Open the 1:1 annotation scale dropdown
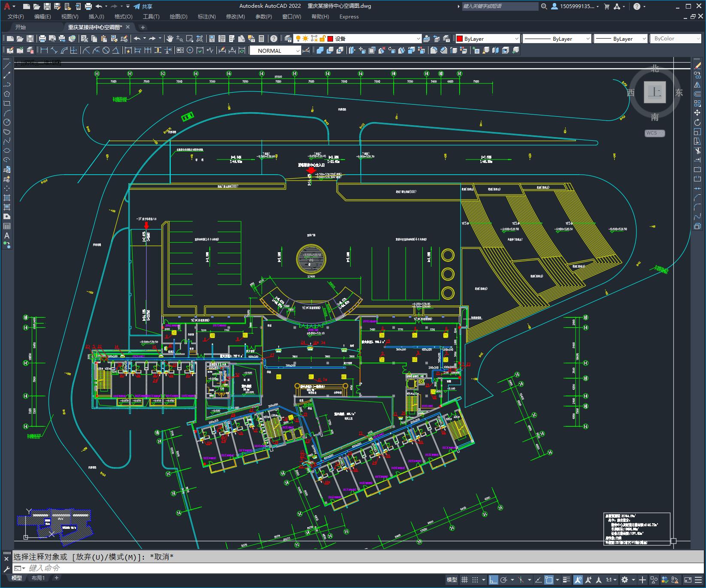This screenshot has width=706, height=588. coord(611,580)
